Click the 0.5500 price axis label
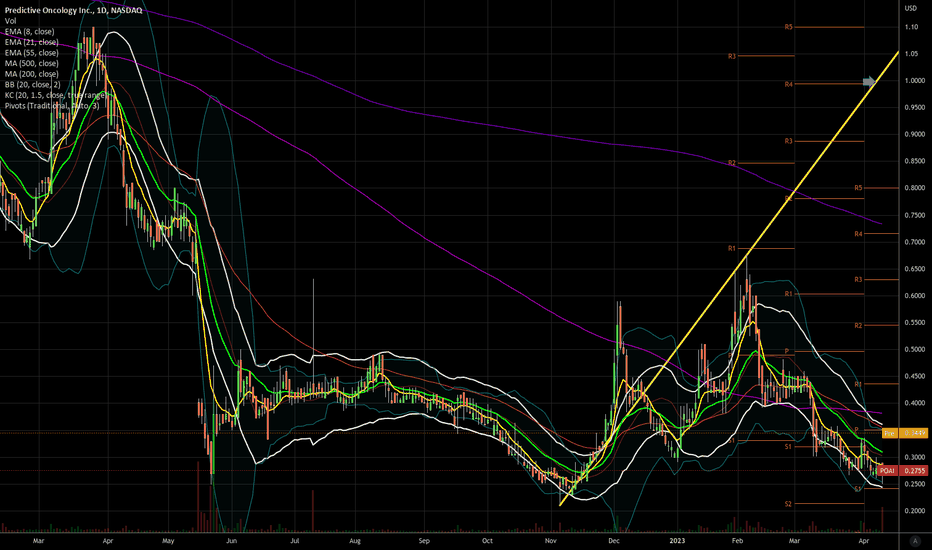This screenshot has height=550, width=932. click(915, 322)
